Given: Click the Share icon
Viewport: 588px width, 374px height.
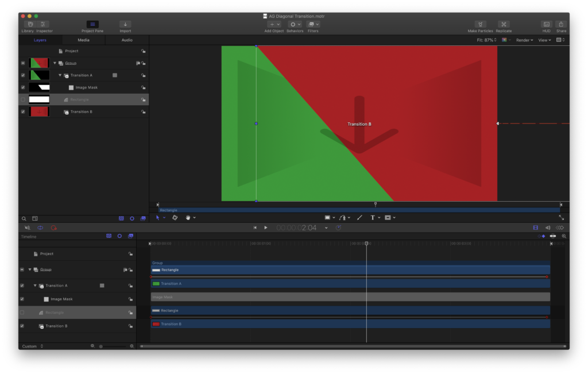Looking at the screenshot, I should [x=561, y=24].
